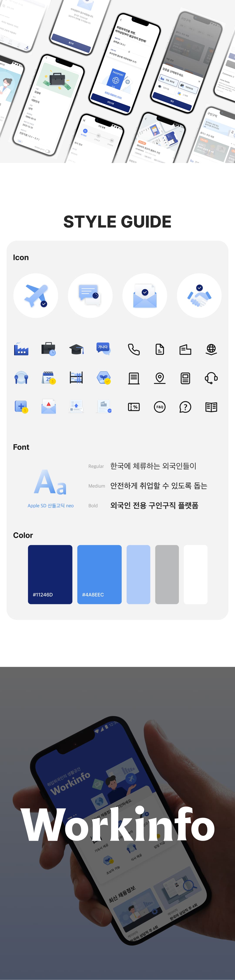Screen dimensions: 235x980
Task: Pick the gray color swatch
Action: coord(167,574)
